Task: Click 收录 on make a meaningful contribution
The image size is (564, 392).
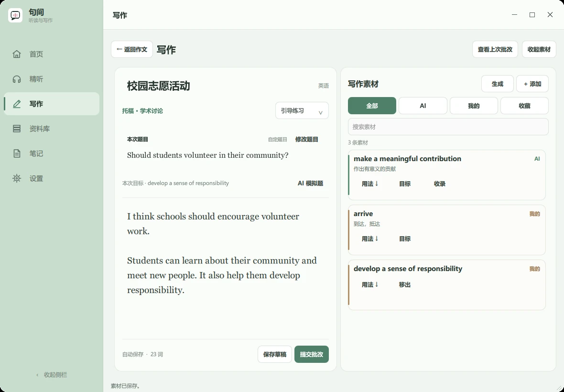Action: 440,184
